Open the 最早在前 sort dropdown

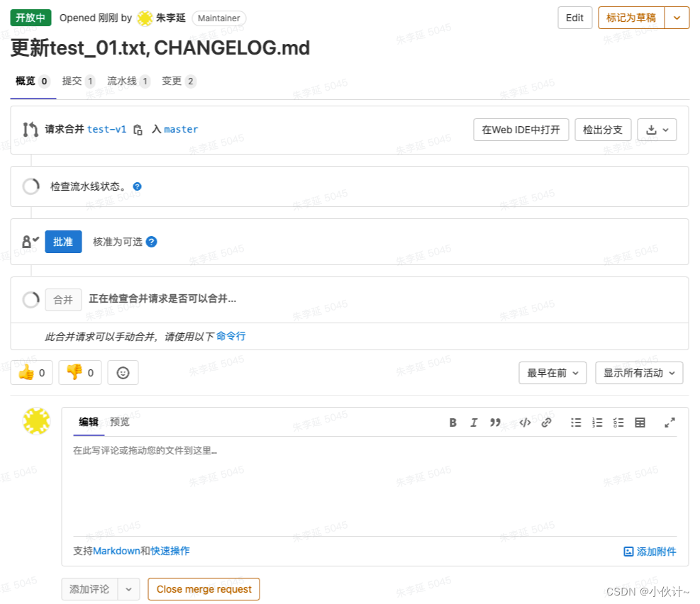click(x=552, y=372)
